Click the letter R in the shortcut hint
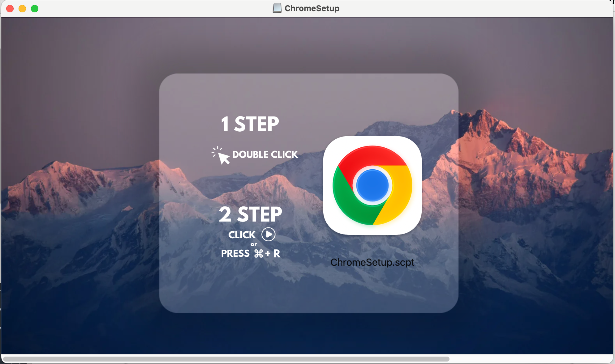The height and width of the screenshot is (364, 615). (277, 254)
